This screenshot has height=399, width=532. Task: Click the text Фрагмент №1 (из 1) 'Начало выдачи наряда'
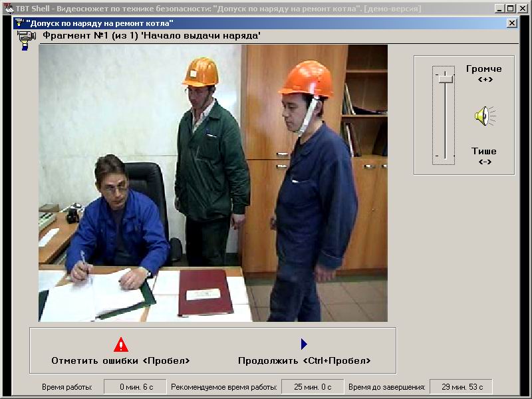(x=152, y=35)
